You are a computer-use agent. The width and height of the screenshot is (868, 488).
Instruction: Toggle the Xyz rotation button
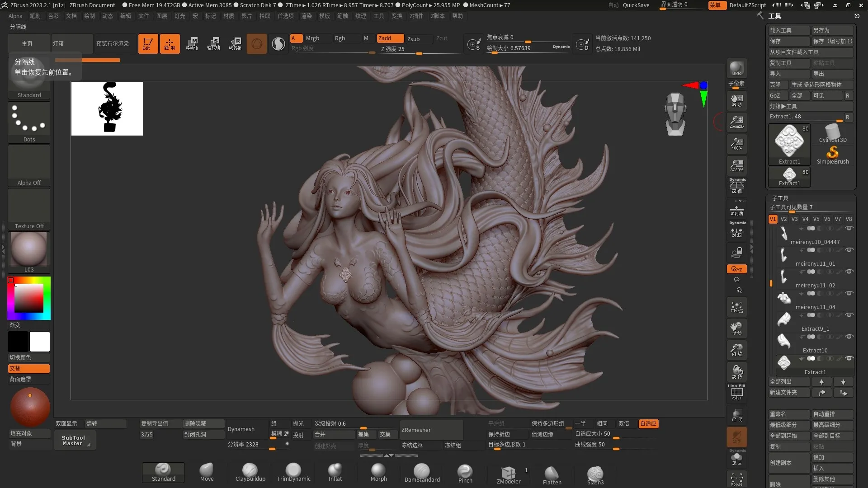click(736, 269)
